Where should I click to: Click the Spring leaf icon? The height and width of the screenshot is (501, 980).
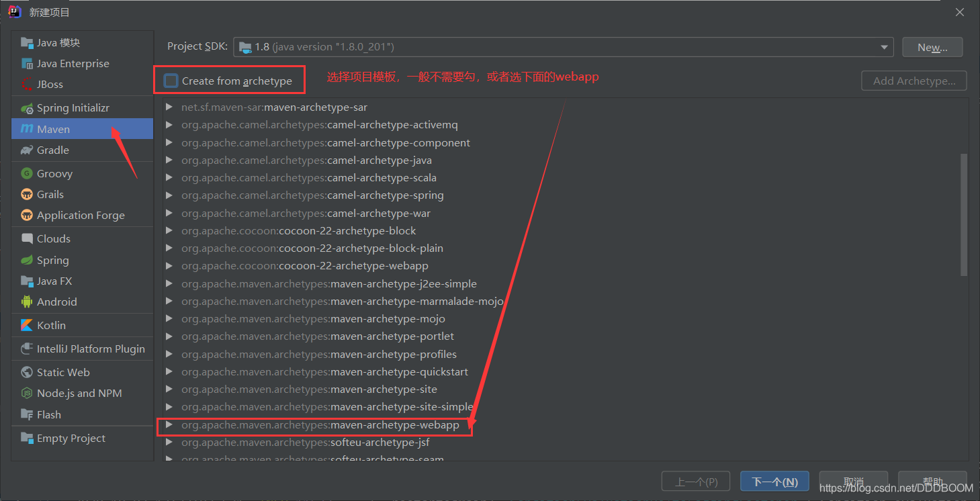(x=27, y=261)
